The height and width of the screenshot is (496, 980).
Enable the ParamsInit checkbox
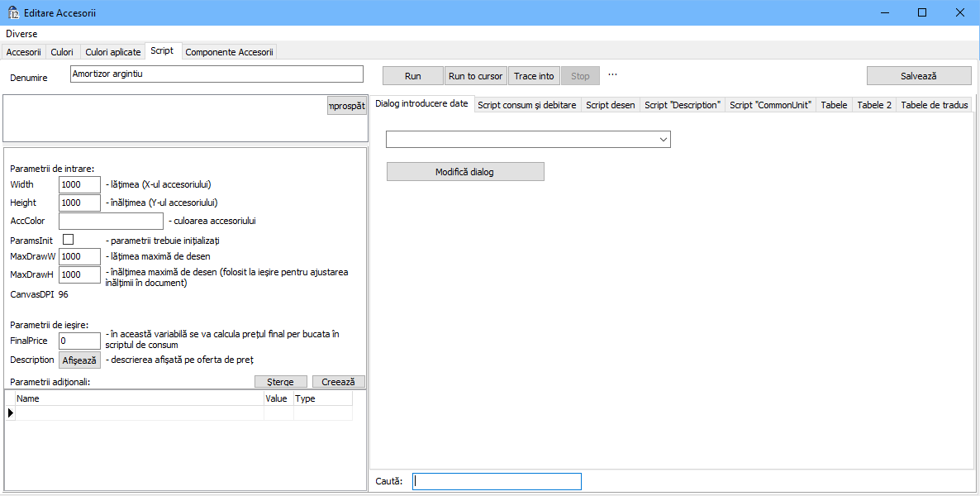[x=69, y=239]
